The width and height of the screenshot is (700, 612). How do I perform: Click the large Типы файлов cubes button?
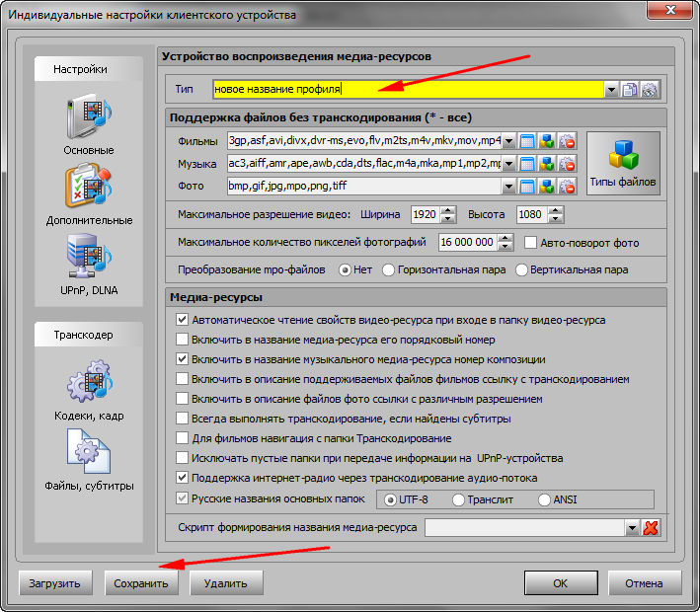tap(623, 163)
